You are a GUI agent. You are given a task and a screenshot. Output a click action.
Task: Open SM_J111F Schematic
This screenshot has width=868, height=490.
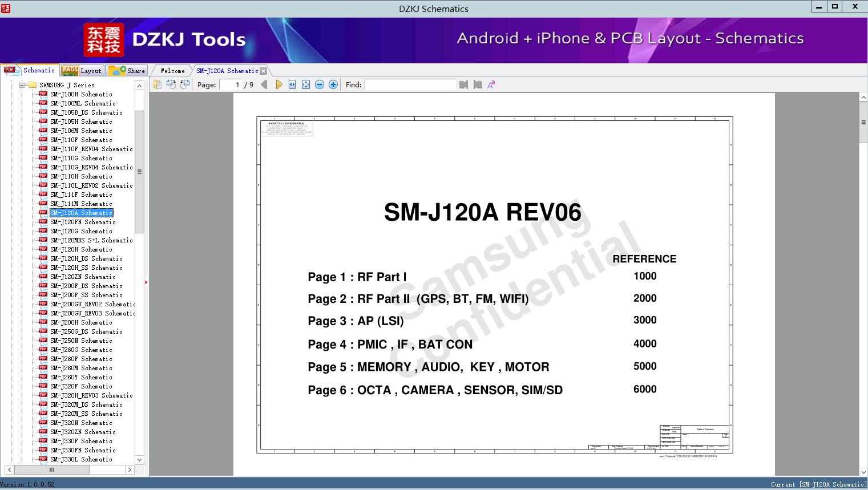click(x=81, y=195)
